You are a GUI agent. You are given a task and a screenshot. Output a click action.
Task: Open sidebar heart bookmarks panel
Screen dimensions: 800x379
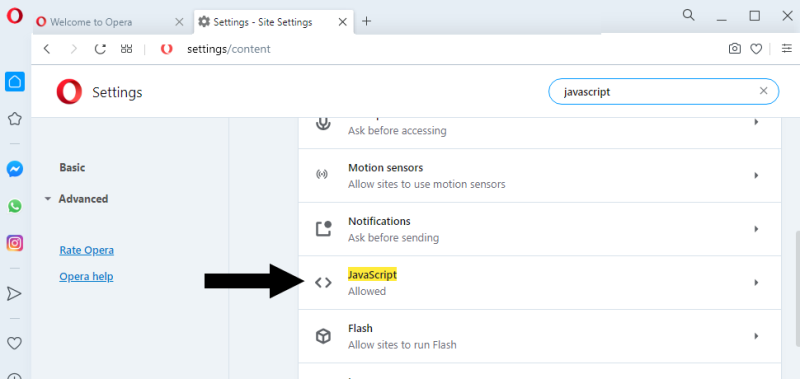14,343
